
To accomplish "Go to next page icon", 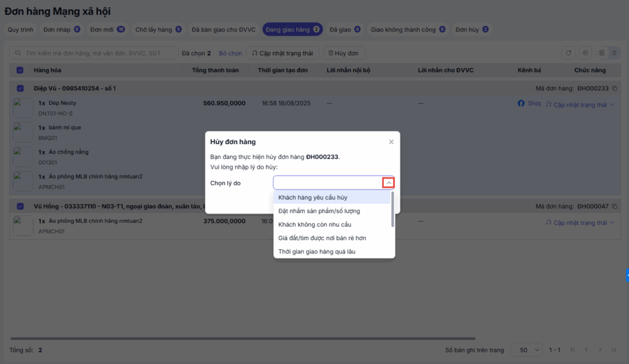I will click(600, 350).
